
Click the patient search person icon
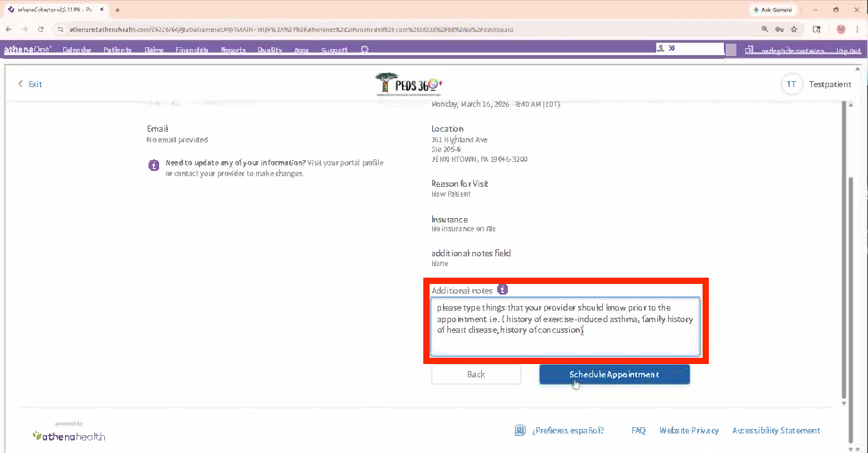[x=661, y=48]
